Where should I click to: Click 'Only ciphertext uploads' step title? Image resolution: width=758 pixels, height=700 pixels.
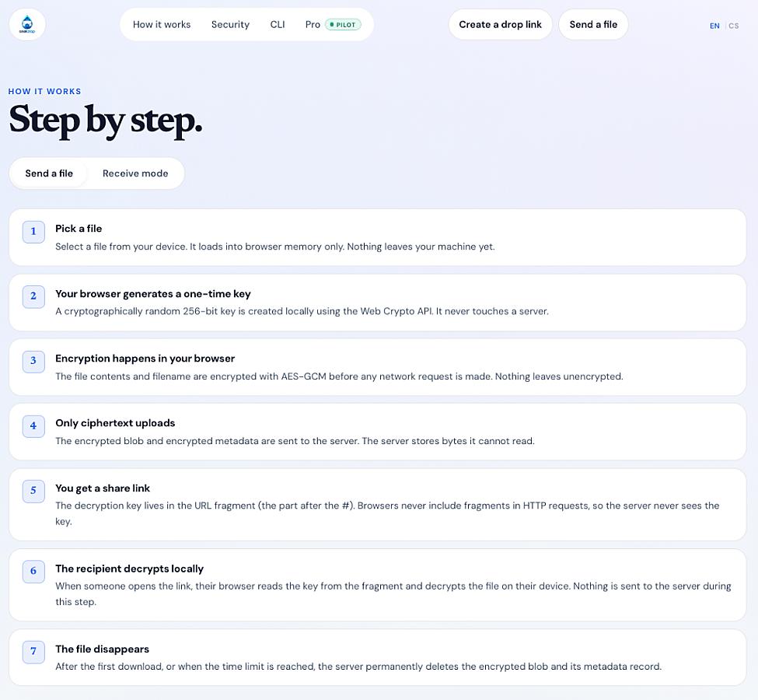pyautogui.click(x=115, y=423)
